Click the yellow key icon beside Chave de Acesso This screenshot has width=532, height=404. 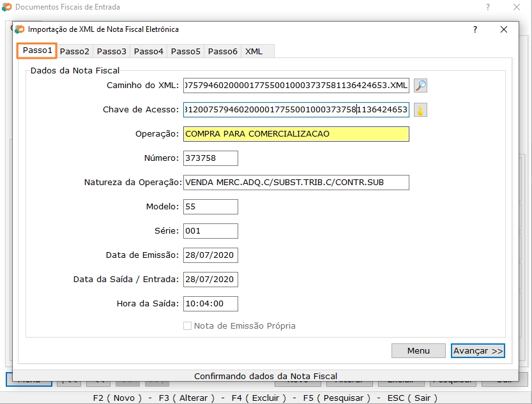420,110
